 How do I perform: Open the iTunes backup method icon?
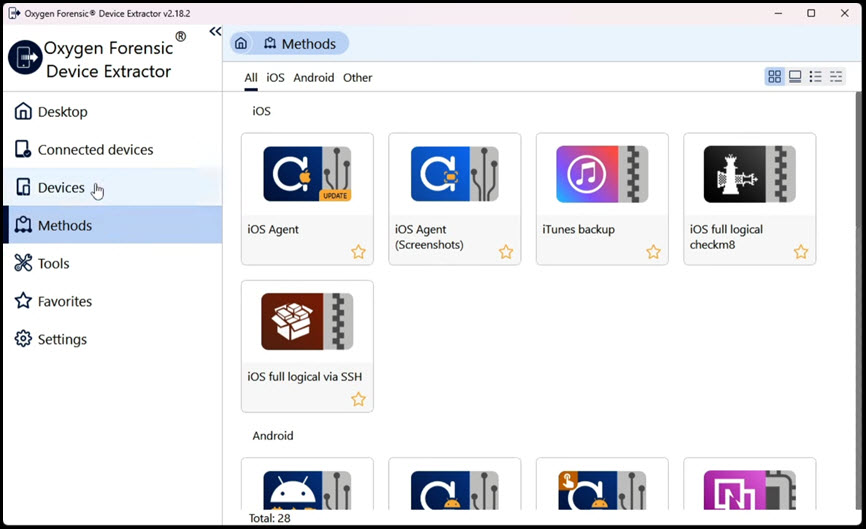tap(602, 174)
